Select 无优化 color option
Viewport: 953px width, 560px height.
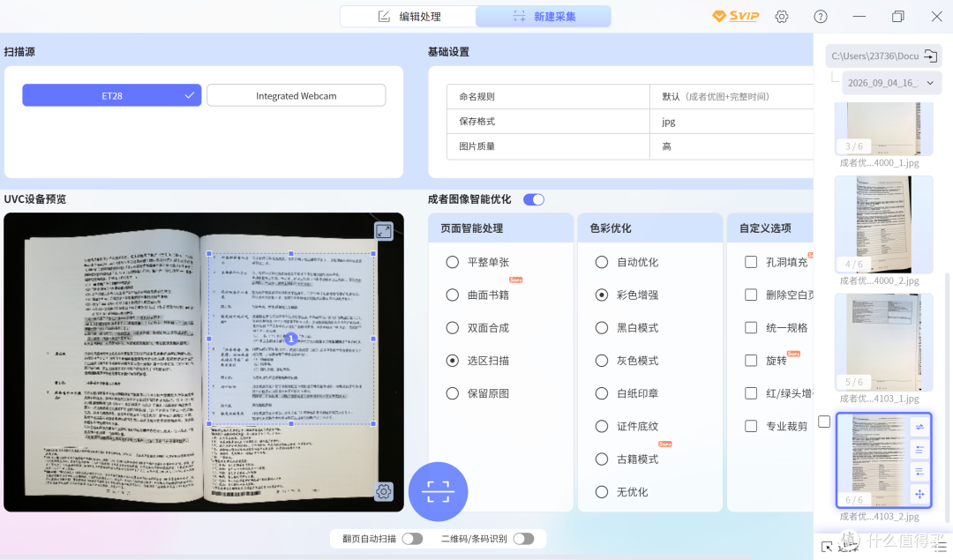click(x=602, y=491)
